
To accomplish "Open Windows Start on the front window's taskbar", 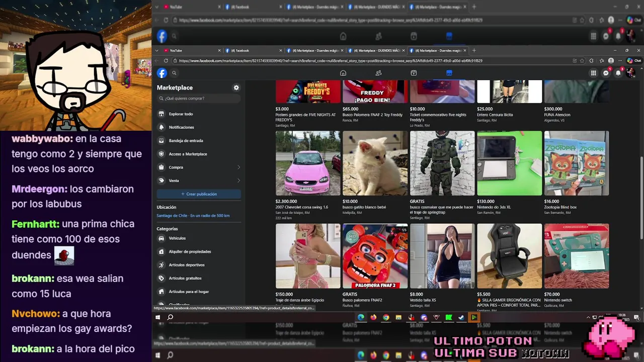I will point(157,317).
